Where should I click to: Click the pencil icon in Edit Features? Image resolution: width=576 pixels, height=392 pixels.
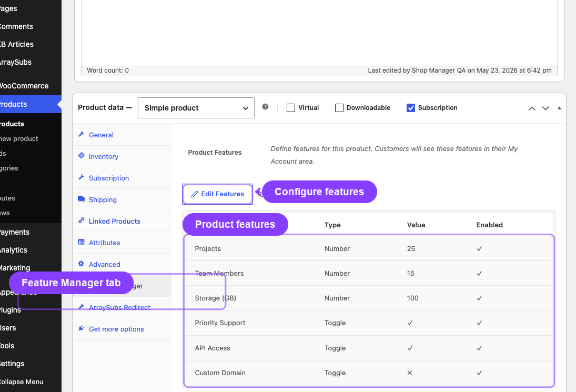click(x=195, y=194)
